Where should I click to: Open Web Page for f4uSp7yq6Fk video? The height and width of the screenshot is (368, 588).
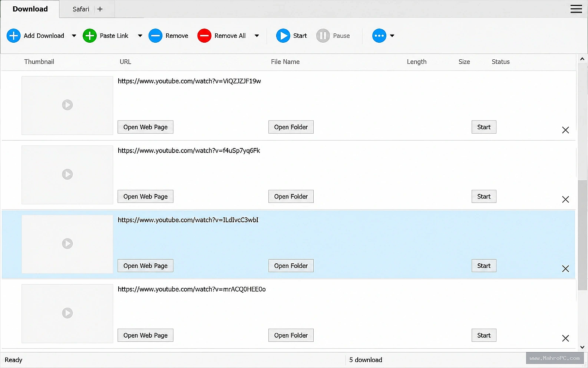click(x=145, y=196)
